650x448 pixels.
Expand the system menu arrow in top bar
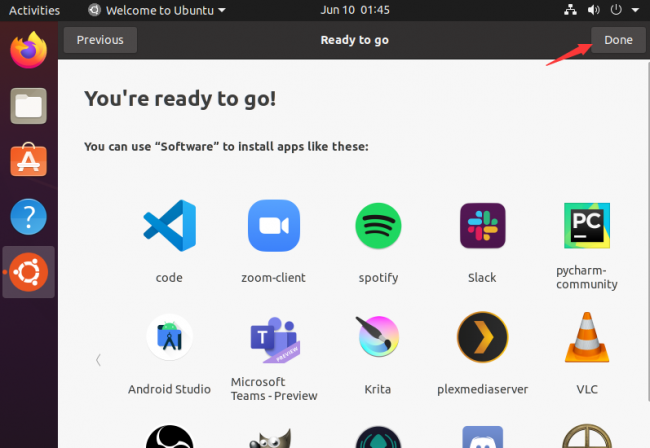point(635,10)
